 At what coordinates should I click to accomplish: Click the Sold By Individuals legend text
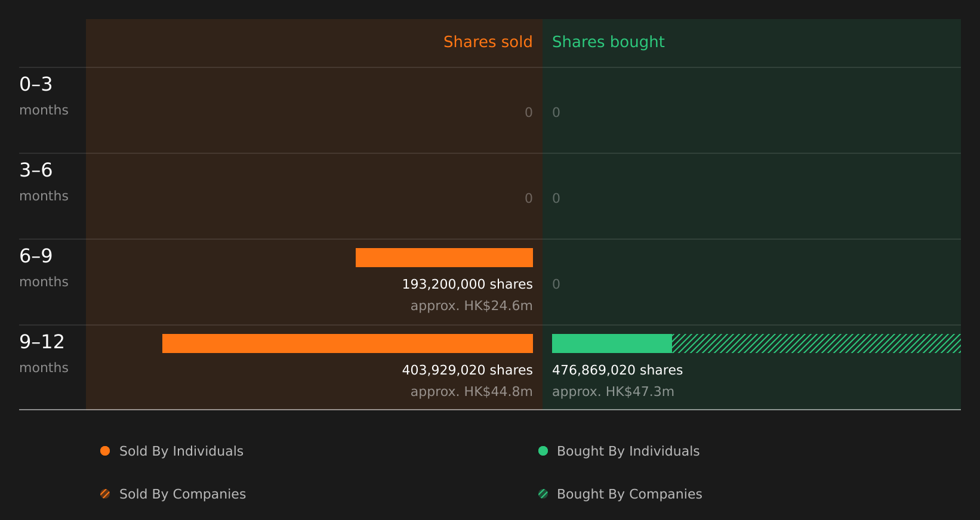point(181,451)
